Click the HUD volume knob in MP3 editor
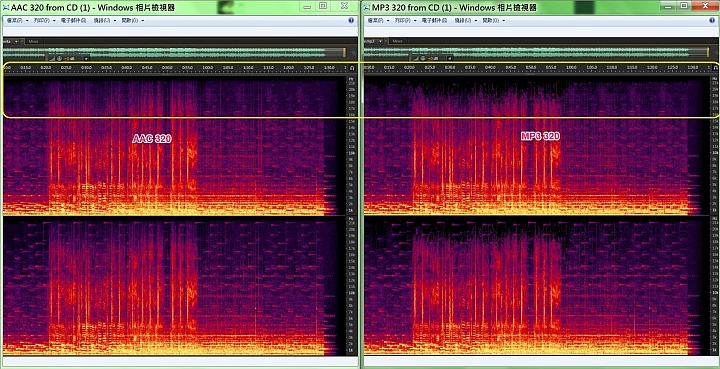This screenshot has height=369, width=720. (x=423, y=58)
